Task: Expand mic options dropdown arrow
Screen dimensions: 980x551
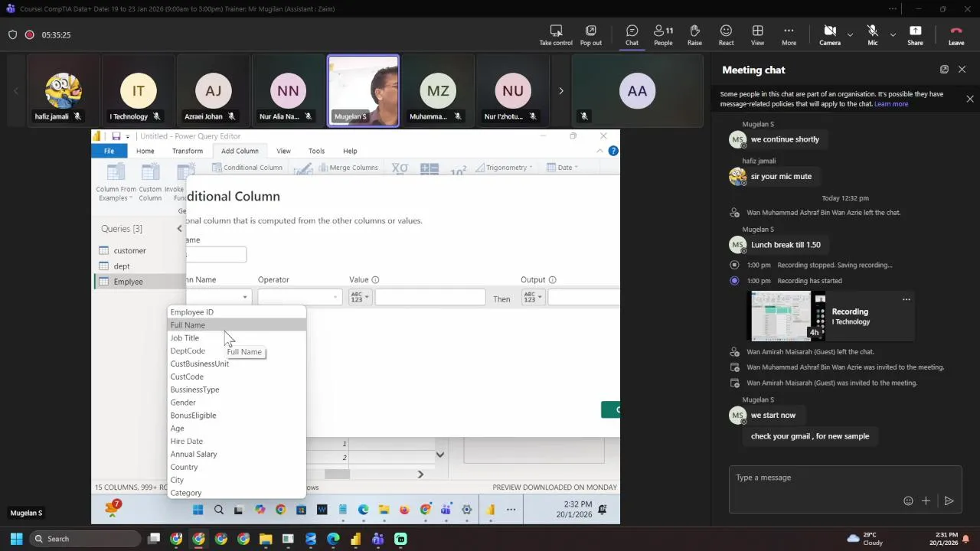Action: 893,34
